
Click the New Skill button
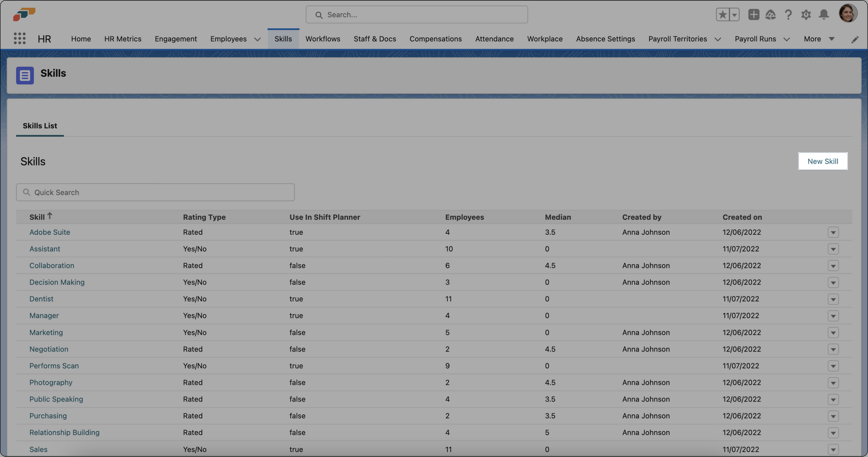click(x=822, y=161)
